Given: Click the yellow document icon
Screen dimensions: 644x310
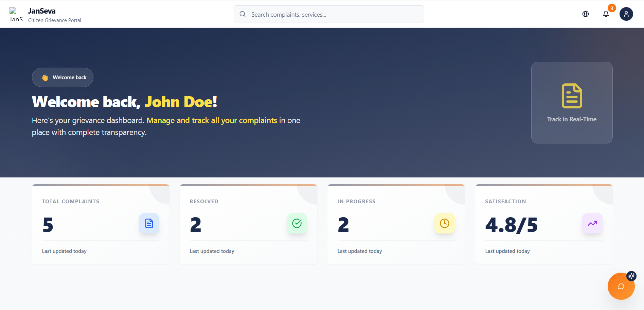Looking at the screenshot, I should tap(572, 96).
